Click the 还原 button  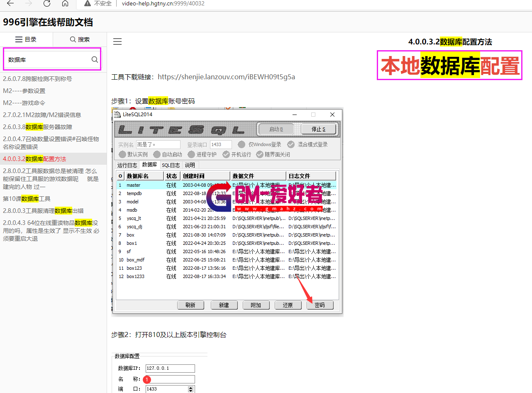pyautogui.click(x=288, y=305)
